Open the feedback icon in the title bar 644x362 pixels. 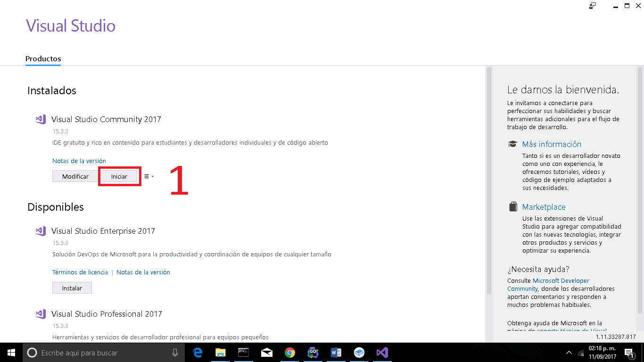coord(593,6)
